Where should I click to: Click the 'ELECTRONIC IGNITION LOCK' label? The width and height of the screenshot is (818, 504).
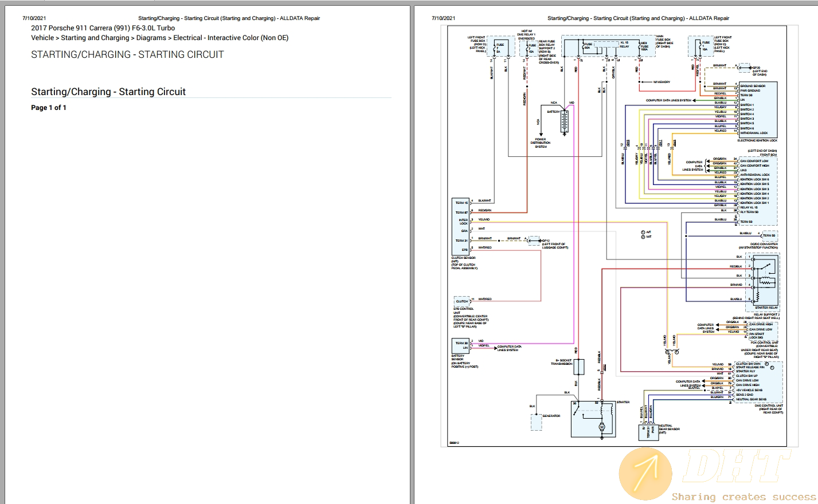[757, 140]
